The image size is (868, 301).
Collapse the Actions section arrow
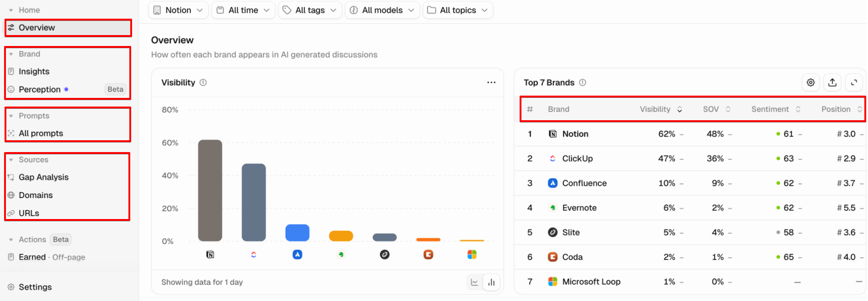(11, 240)
